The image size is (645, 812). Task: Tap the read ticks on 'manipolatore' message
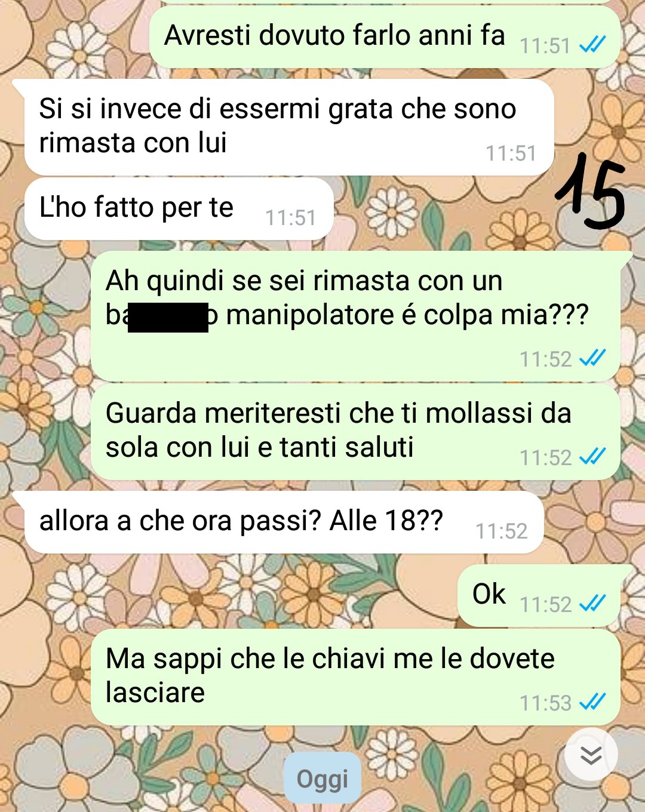tap(593, 358)
